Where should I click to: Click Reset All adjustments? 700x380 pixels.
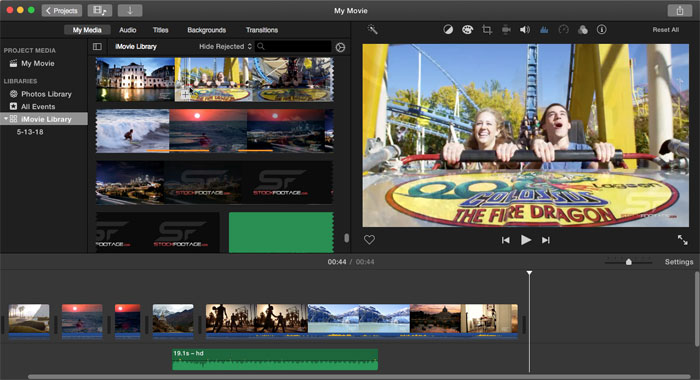coord(665,30)
